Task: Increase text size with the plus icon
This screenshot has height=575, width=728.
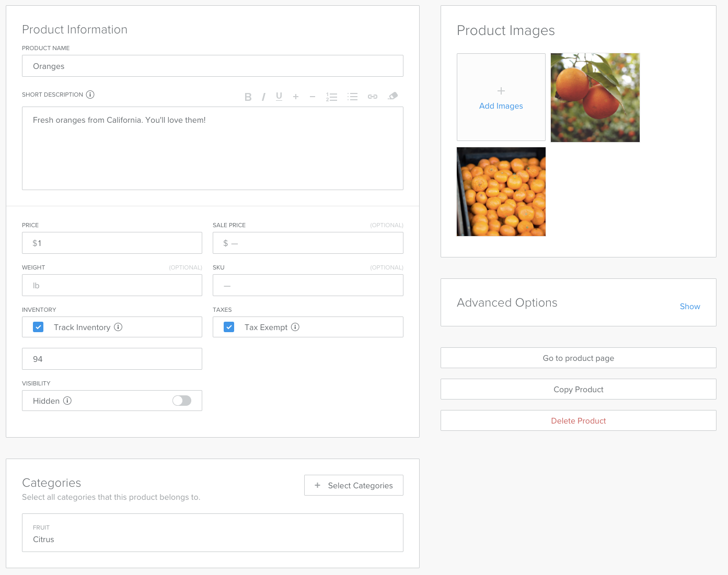Action: click(296, 96)
